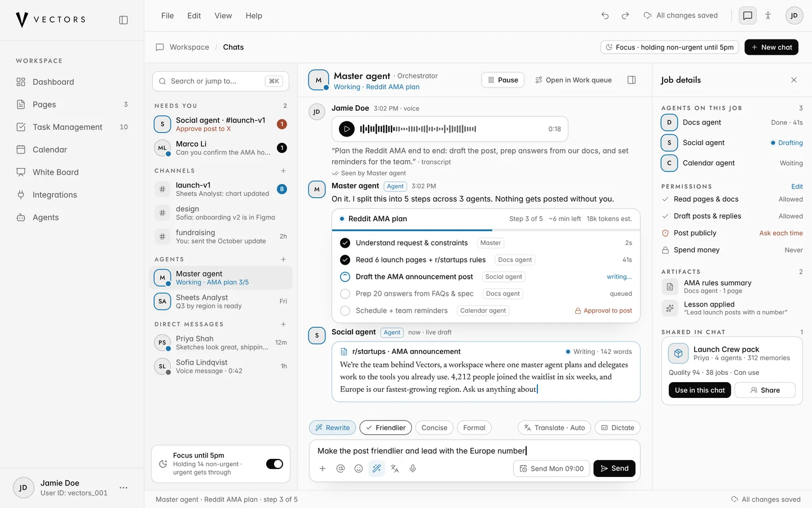Screen dimensions: 812x508
Task: Add a new agent with plus icon
Action: click(283, 259)
